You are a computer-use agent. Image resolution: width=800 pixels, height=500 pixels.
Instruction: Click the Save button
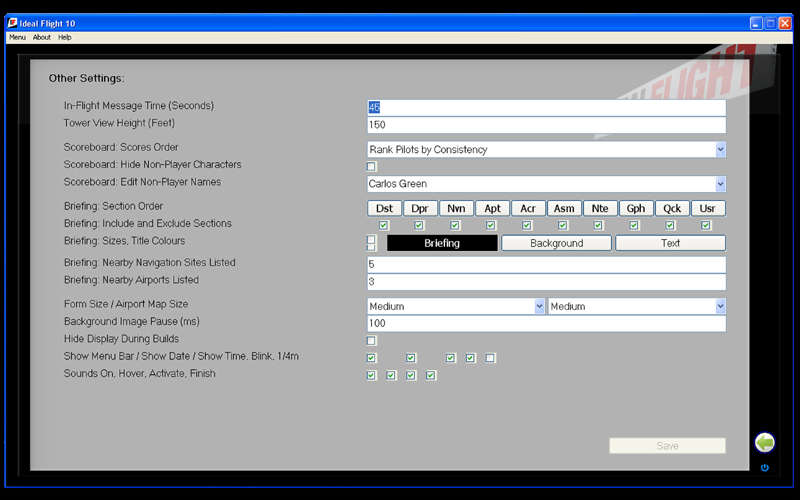[x=667, y=446]
